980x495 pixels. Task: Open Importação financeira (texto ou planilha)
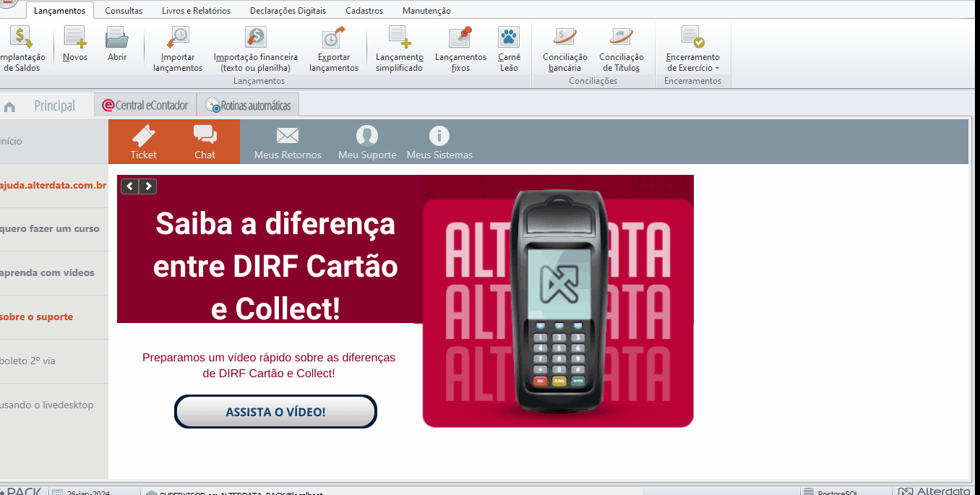[x=256, y=48]
